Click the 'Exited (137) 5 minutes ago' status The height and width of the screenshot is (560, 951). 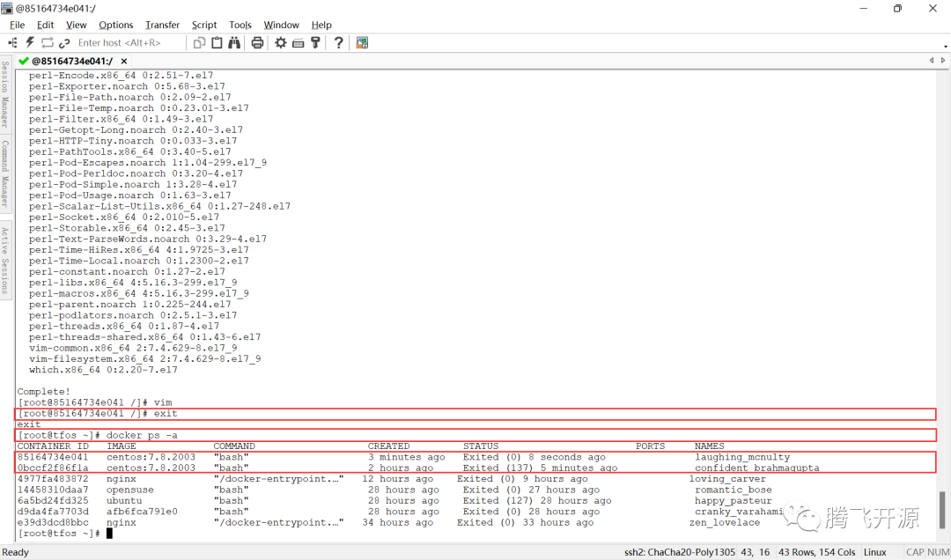[540, 468]
